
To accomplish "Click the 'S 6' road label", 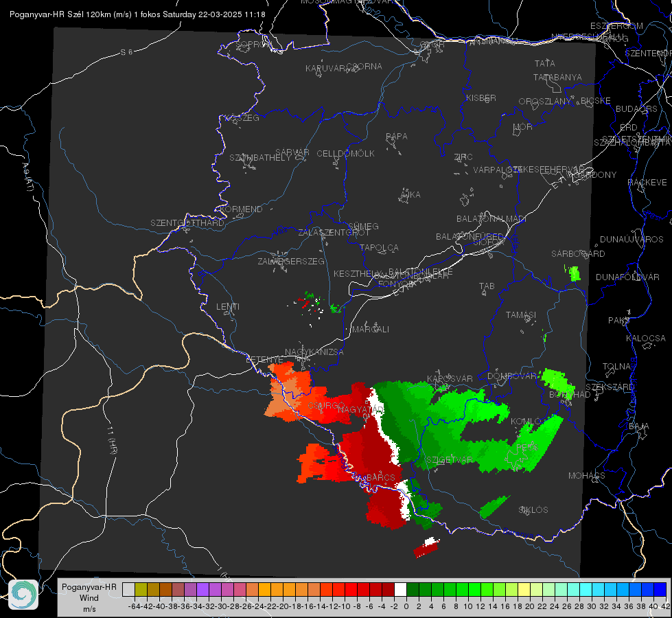I will click(126, 52).
